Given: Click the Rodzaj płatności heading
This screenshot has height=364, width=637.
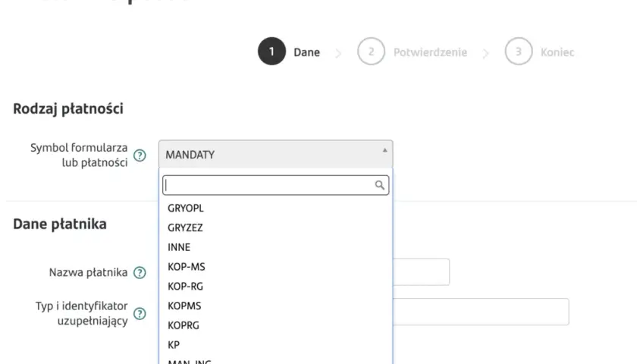Looking at the screenshot, I should point(67,109).
